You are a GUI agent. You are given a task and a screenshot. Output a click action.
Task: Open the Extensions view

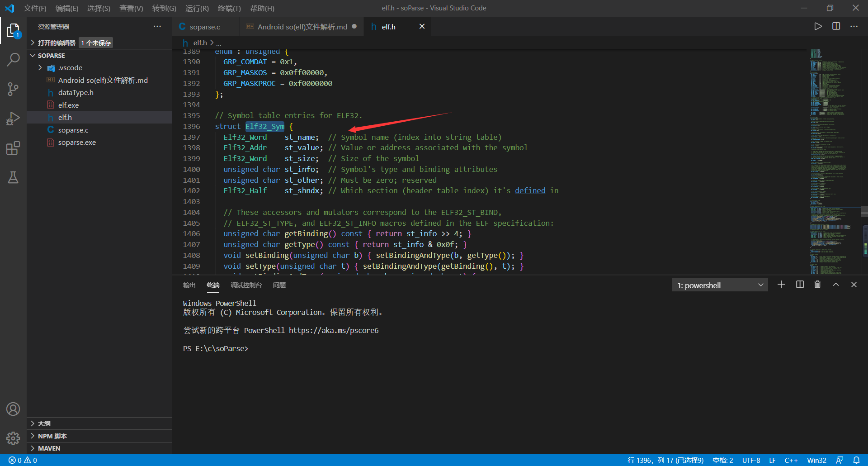click(13, 148)
